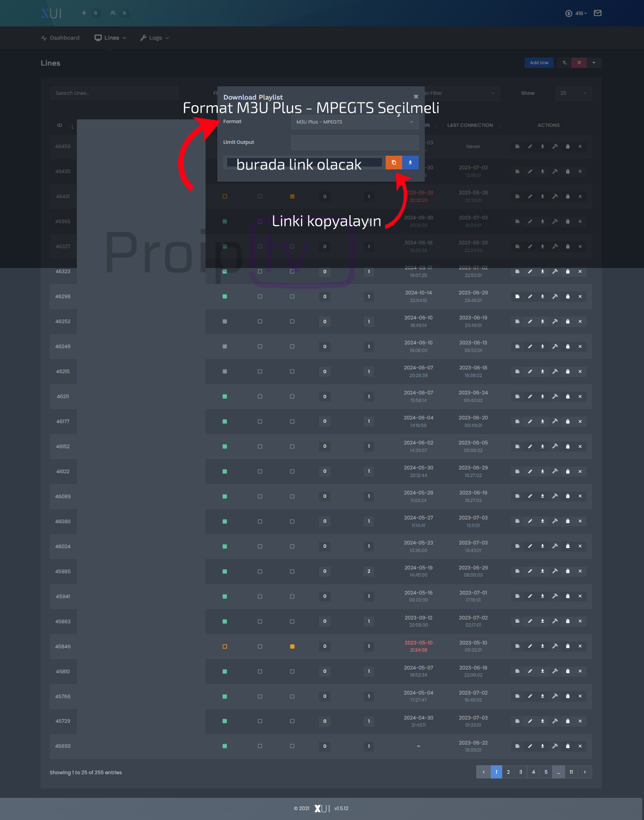Go to previous page with the left arrow

[483, 772]
